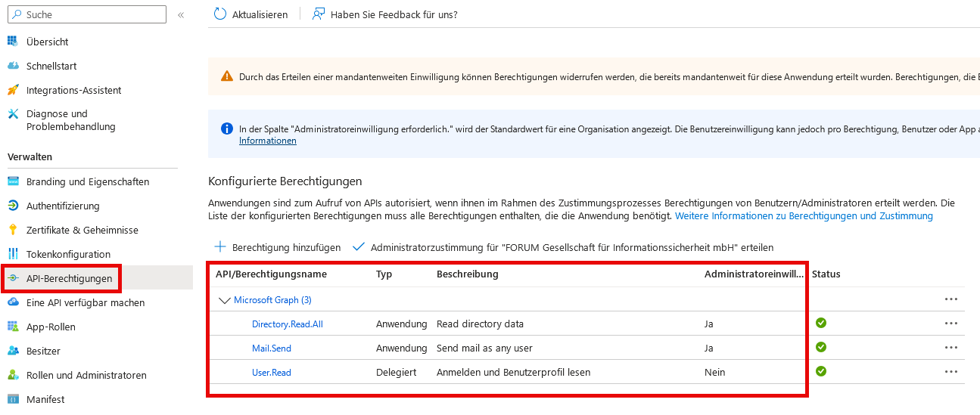The image size is (980, 415).
Task: Click Berechtigung hinzufügen button
Action: click(278, 247)
